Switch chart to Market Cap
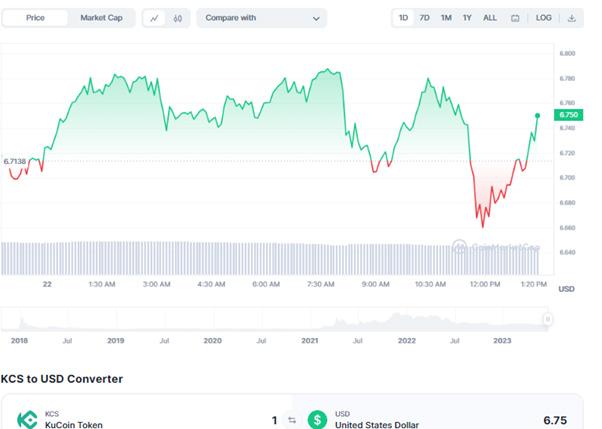 pyautogui.click(x=101, y=18)
